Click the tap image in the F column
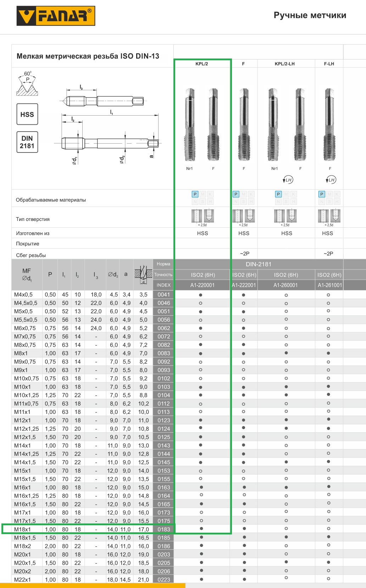Image resolution: width=366 pixels, height=588 pixels. point(244,125)
